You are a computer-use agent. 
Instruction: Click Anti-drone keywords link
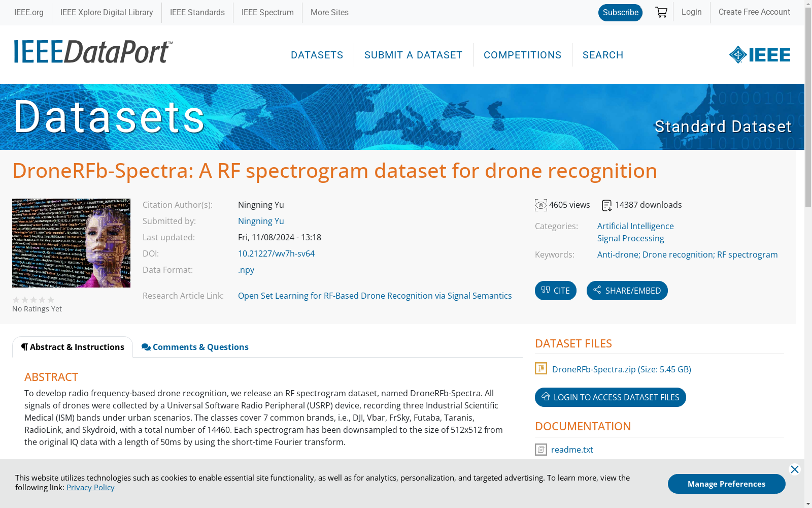pos(687,255)
